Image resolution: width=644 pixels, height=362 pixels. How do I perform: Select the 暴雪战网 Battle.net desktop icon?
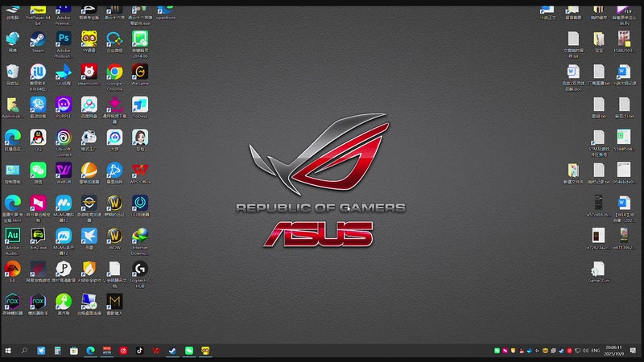point(114,173)
